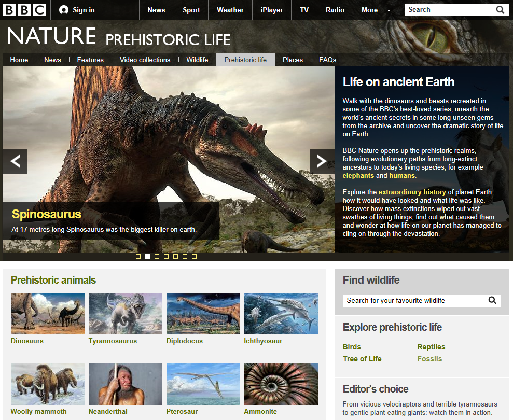Screen dimensions: 513x420
Task: Advance carousel using right arrow
Action: click(322, 161)
